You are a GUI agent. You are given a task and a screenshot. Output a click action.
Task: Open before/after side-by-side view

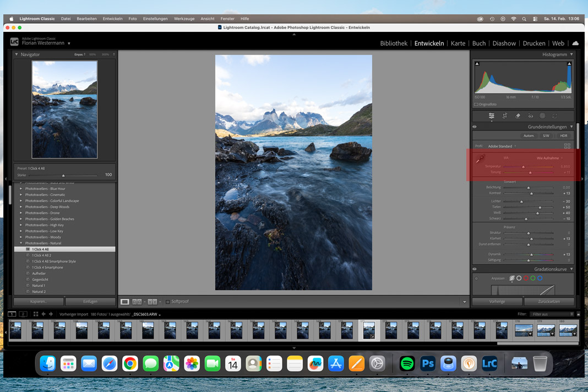pos(137,302)
